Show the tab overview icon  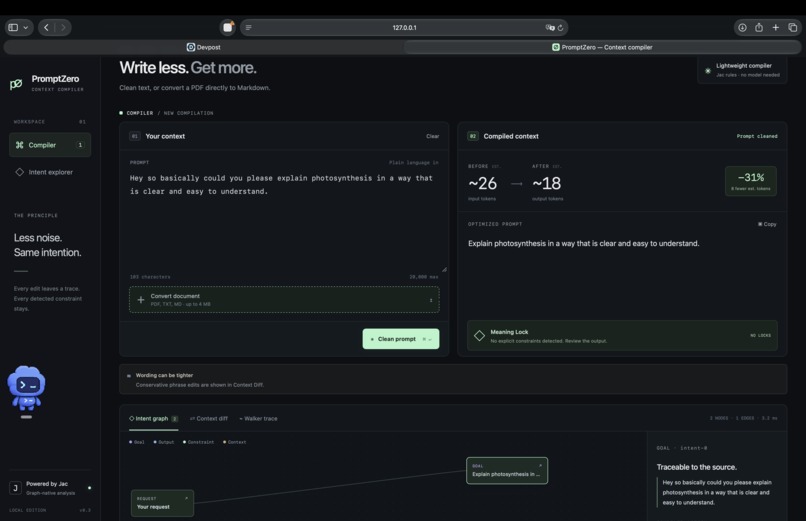pyautogui.click(x=793, y=28)
